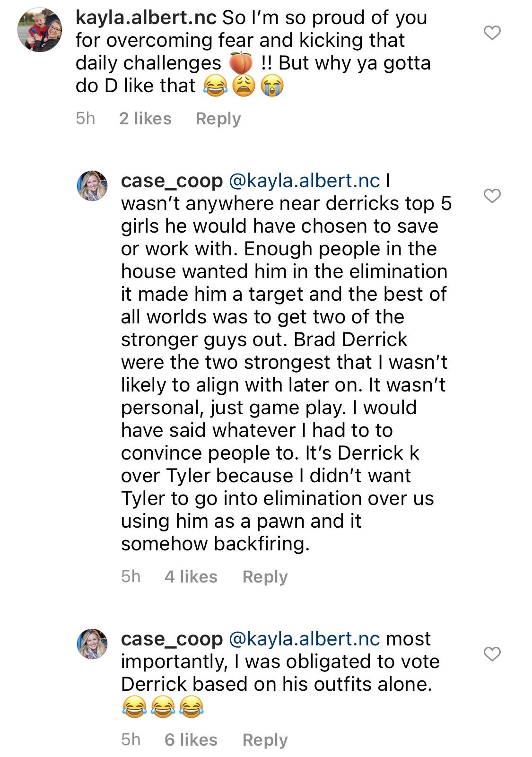The width and height of the screenshot is (532, 757).
Task: Open case_coop's avatar on first reply
Action: pos(92,186)
